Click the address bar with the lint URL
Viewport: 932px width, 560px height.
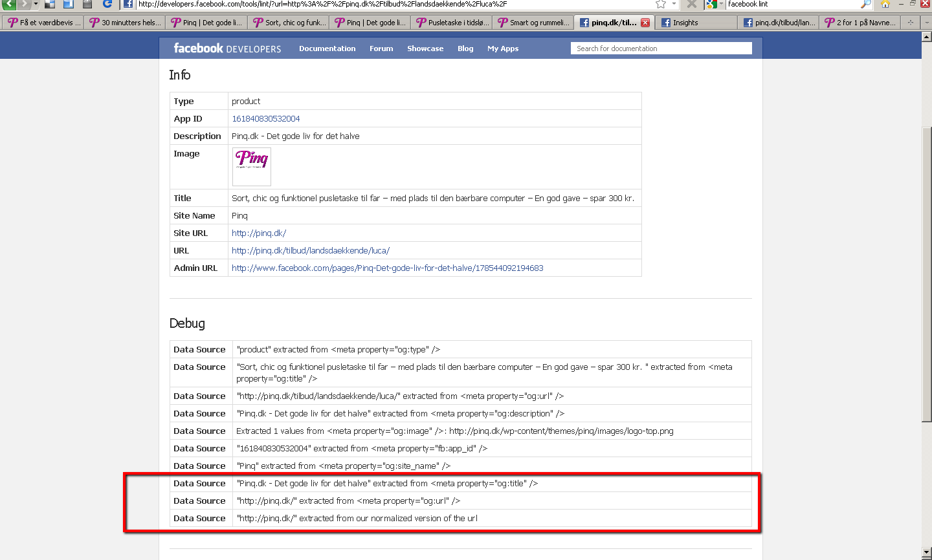394,4
